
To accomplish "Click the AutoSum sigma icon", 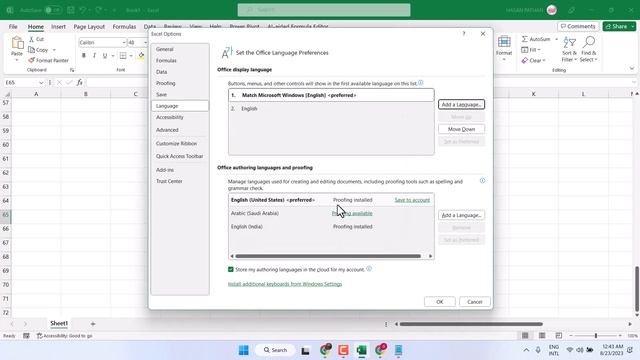I will (x=524, y=39).
